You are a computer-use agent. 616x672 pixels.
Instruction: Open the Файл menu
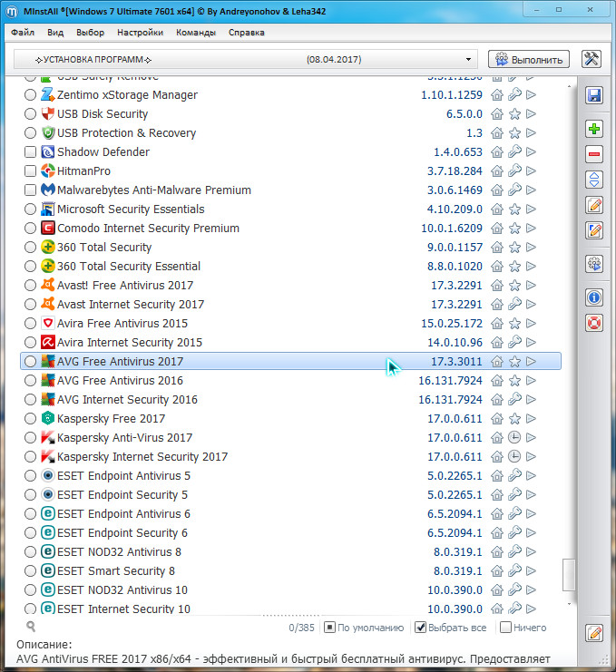click(23, 33)
